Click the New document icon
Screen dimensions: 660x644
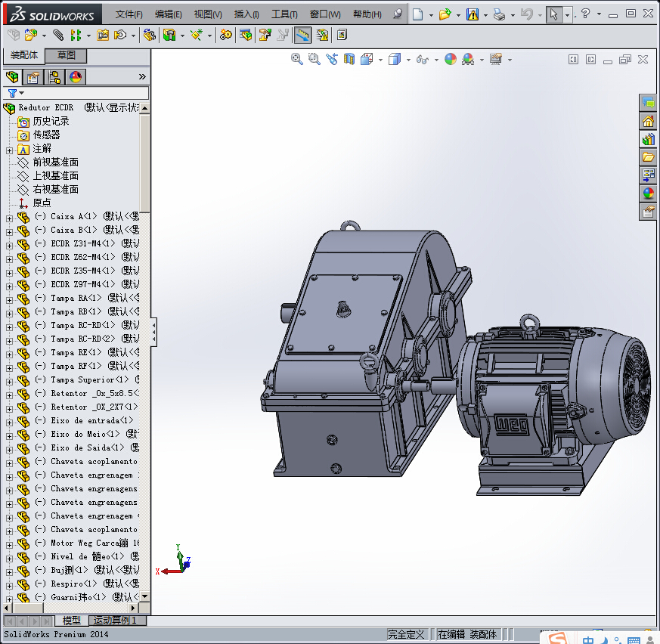pyautogui.click(x=418, y=14)
